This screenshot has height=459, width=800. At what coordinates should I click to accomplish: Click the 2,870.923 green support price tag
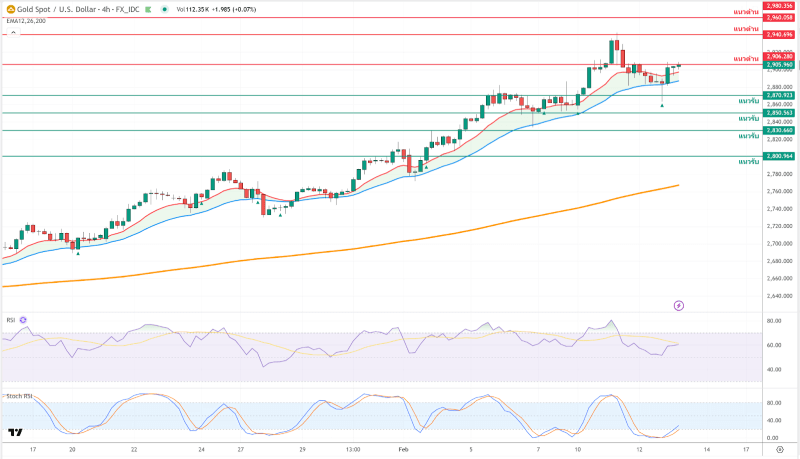click(779, 95)
